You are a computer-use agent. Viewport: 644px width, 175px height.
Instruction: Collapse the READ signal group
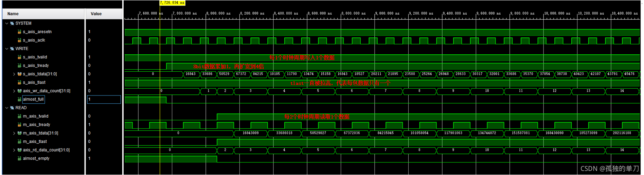7,108
